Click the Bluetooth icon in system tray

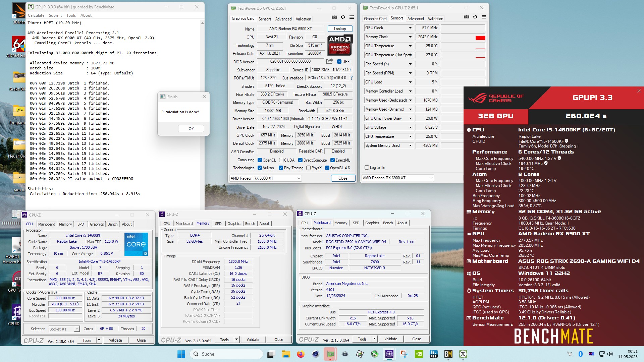(x=581, y=354)
